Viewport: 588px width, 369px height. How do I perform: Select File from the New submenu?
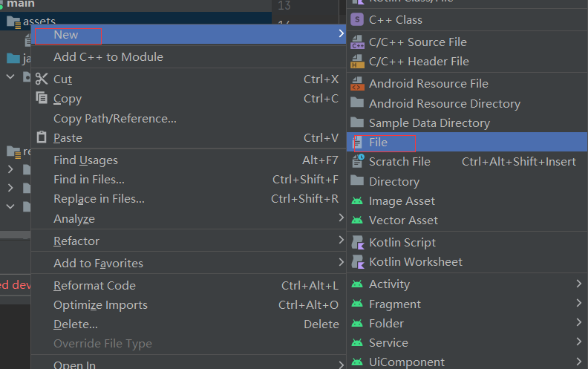(x=378, y=142)
